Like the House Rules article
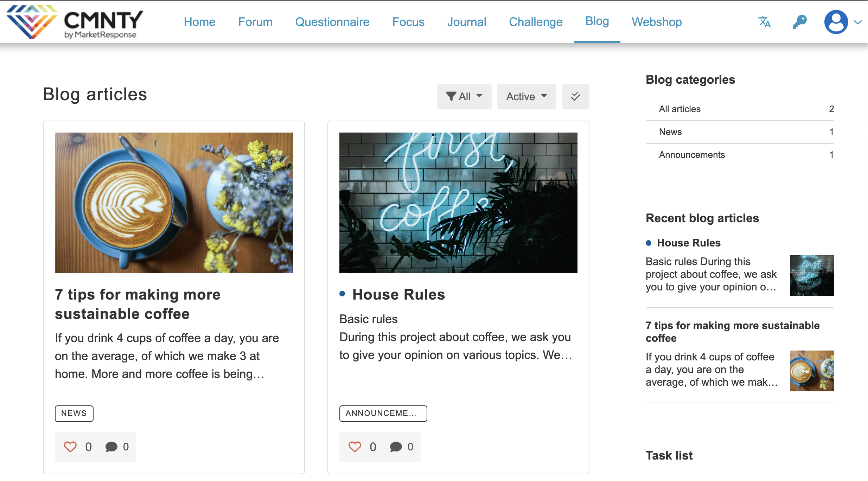868x481 pixels. pyautogui.click(x=355, y=447)
